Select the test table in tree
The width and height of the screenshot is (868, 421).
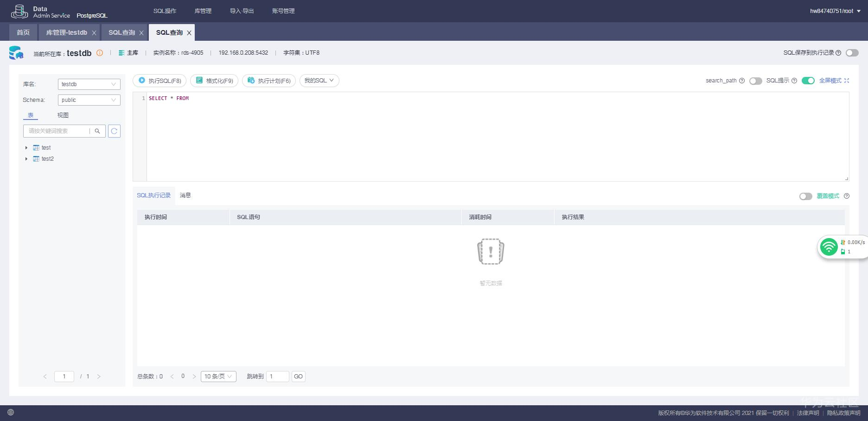click(46, 148)
